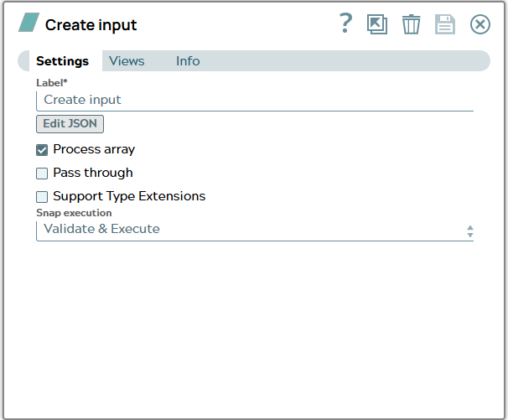Click the pop-out window icon
Viewport: 508px width, 420px height.
(x=377, y=24)
